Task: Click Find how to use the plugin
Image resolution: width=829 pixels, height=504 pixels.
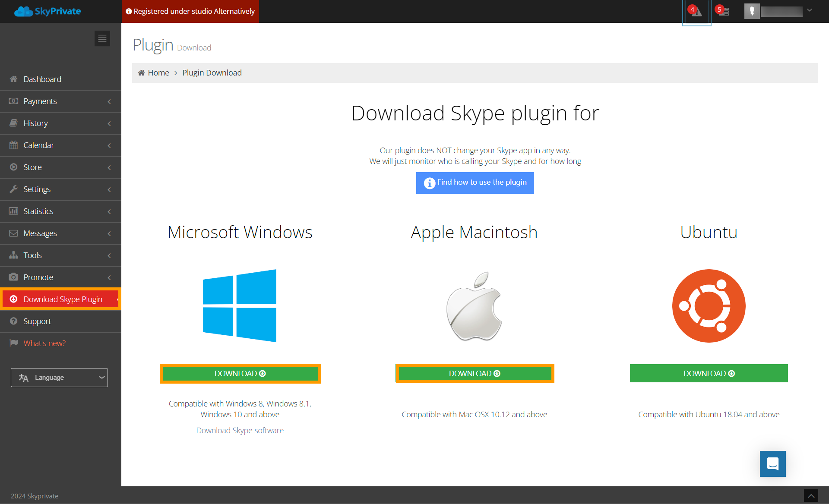Action: (475, 183)
